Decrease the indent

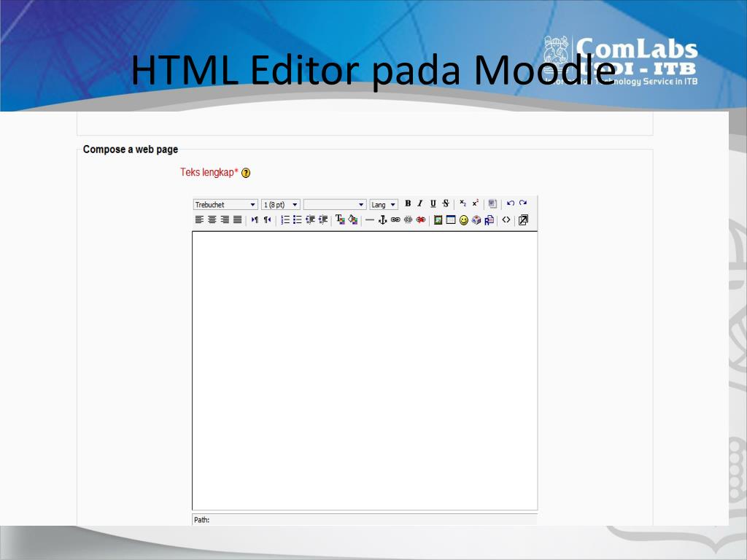[310, 219]
